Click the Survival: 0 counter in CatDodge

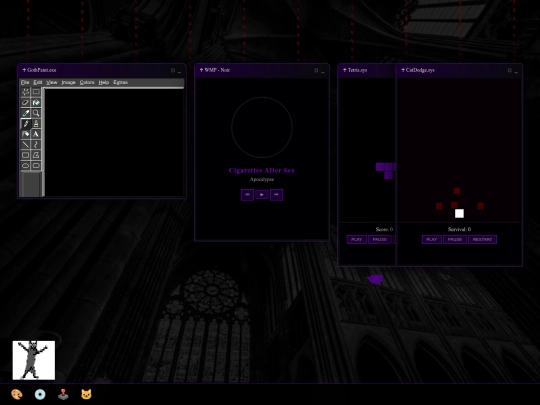pyautogui.click(x=459, y=229)
